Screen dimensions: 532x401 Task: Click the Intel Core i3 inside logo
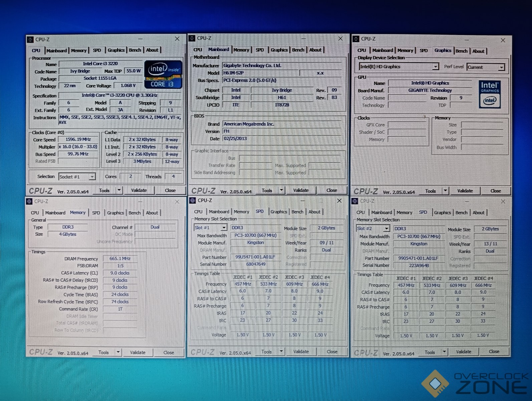(x=163, y=74)
